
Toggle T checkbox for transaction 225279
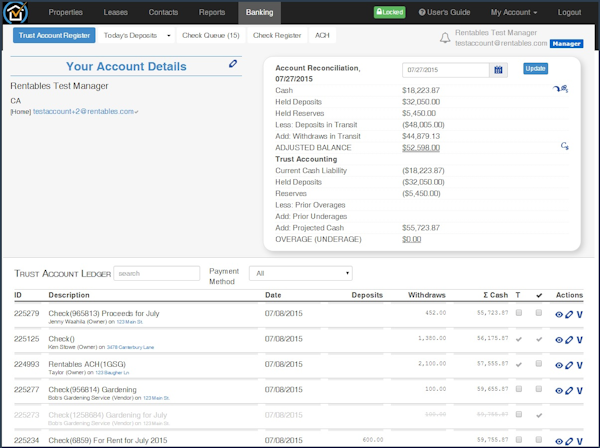(x=519, y=313)
